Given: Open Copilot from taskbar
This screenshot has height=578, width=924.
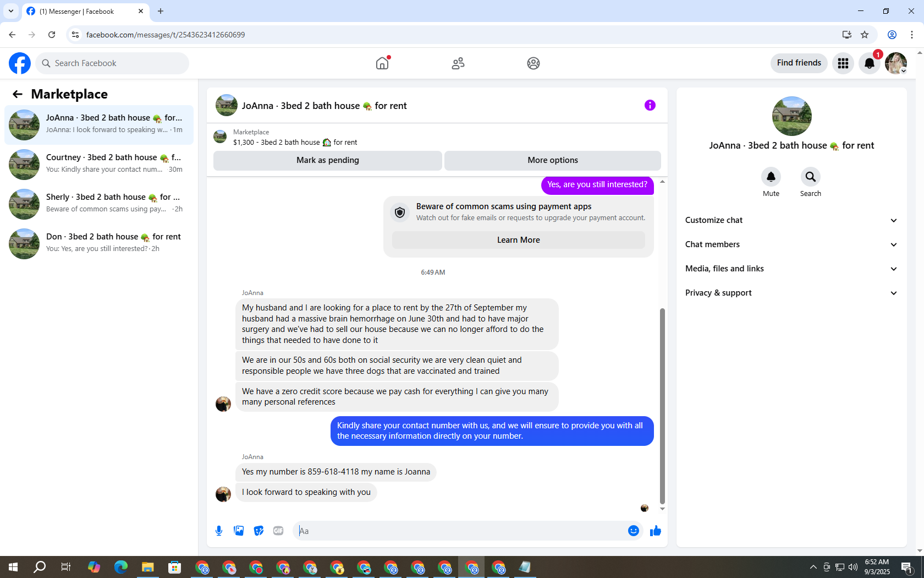Looking at the screenshot, I should tap(94, 567).
